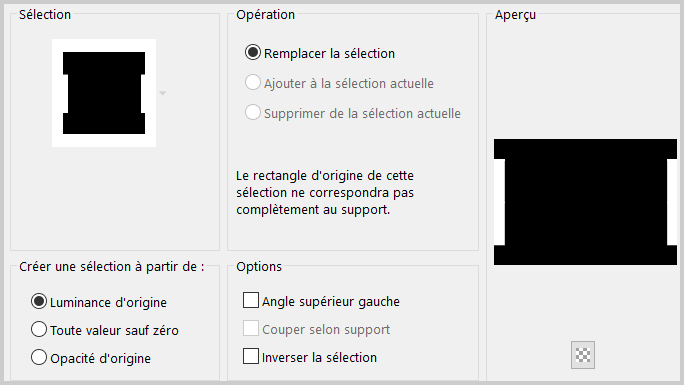This screenshot has height=385, width=684.
Task: Toggle the checkerboard transparency preview icon
Action: click(x=583, y=355)
